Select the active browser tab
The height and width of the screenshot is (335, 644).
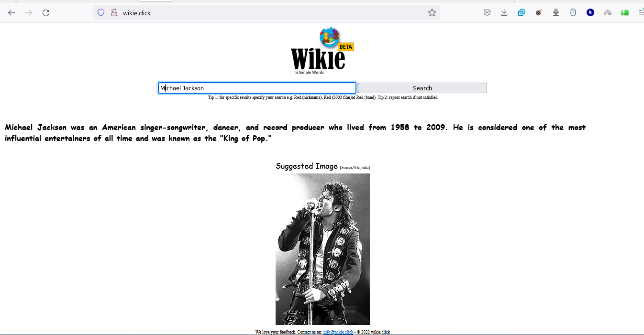[153, 2]
